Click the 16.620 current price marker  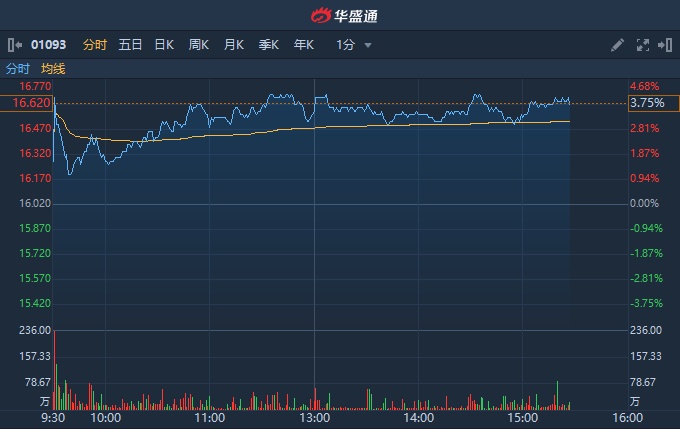(32, 103)
